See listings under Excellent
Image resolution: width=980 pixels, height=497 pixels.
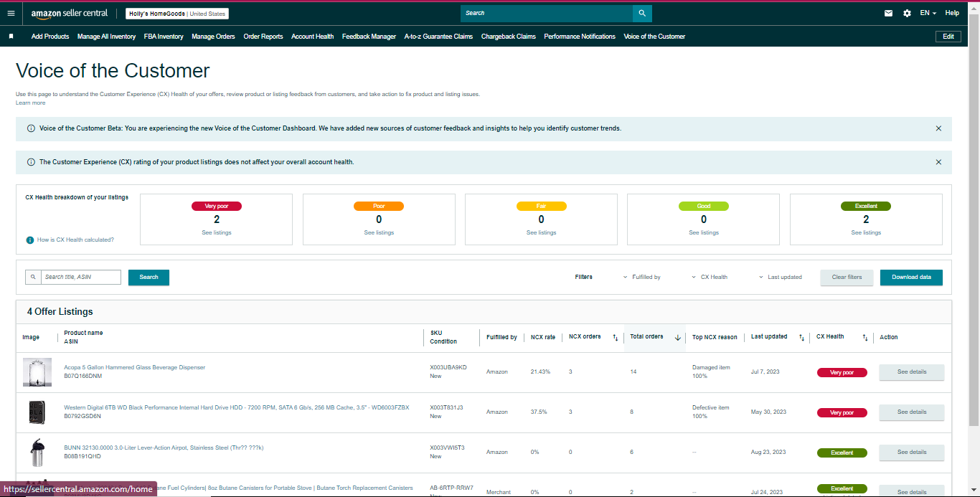[866, 232]
